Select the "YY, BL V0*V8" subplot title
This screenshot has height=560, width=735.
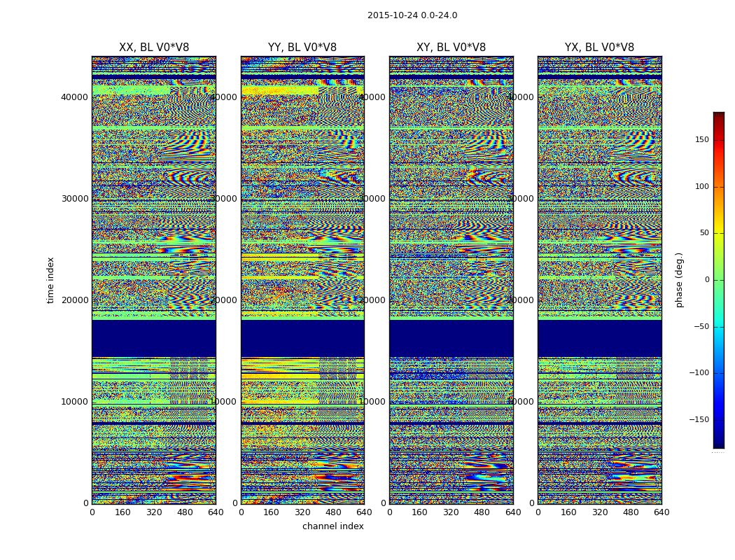coord(302,48)
